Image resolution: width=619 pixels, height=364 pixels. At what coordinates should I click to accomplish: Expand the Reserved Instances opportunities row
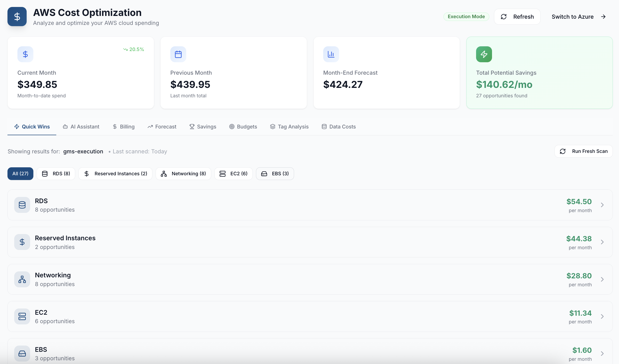(602, 242)
